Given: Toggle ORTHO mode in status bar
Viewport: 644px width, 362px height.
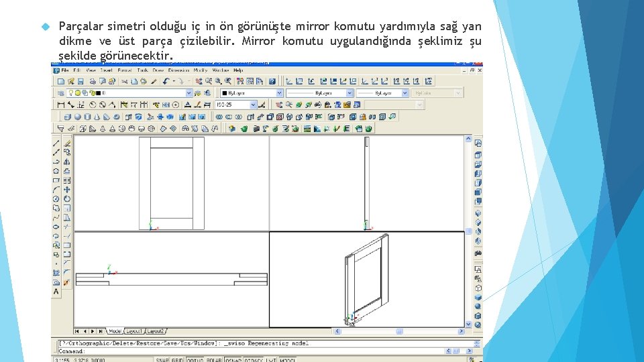Looking at the screenshot, I should pos(195,360).
